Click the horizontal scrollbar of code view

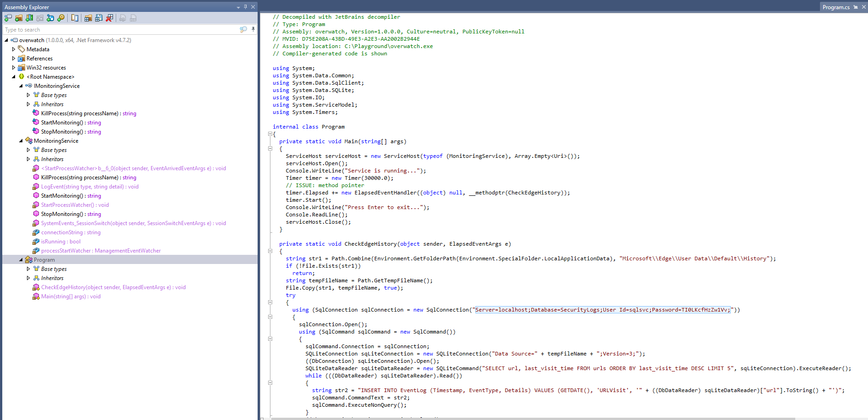[x=533, y=419]
